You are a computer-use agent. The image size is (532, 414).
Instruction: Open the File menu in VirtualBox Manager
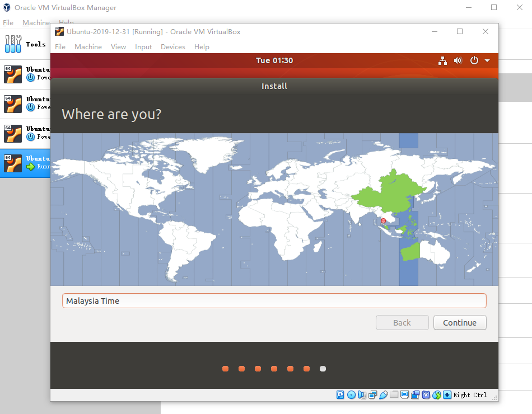click(x=8, y=23)
